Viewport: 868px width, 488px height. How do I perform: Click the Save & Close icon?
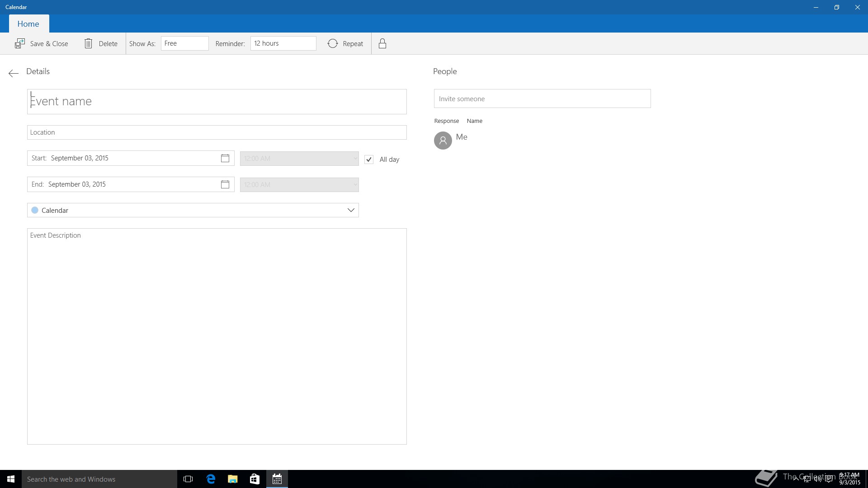pos(20,43)
